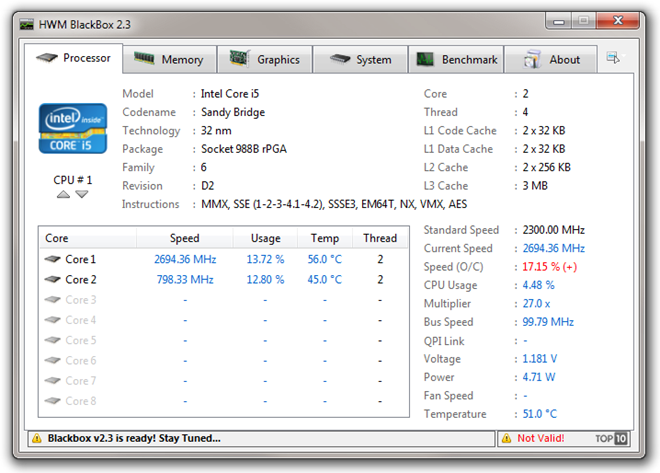Click the Core 3 chip icon

(53, 300)
